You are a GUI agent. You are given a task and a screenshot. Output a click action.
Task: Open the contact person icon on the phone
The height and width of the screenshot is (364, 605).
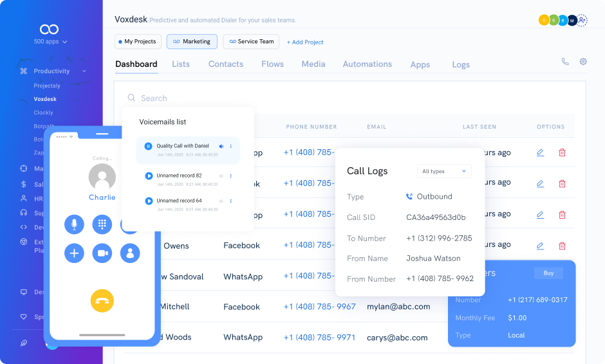(129, 253)
